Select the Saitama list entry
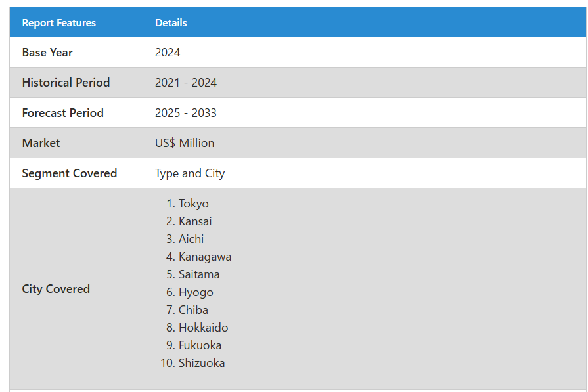Screen dimensions: 588x392 199,274
